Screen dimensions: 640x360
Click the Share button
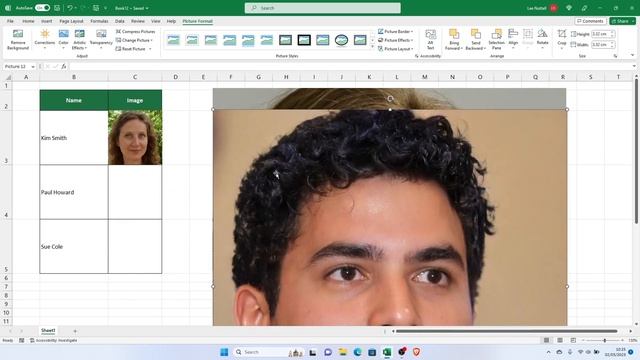(622, 21)
